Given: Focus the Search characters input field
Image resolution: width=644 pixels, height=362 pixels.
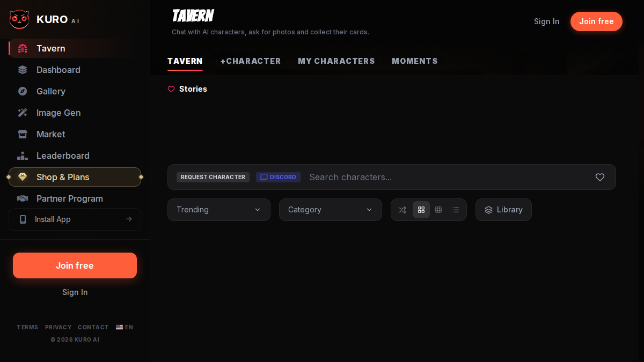Looking at the screenshot, I should pos(448,177).
